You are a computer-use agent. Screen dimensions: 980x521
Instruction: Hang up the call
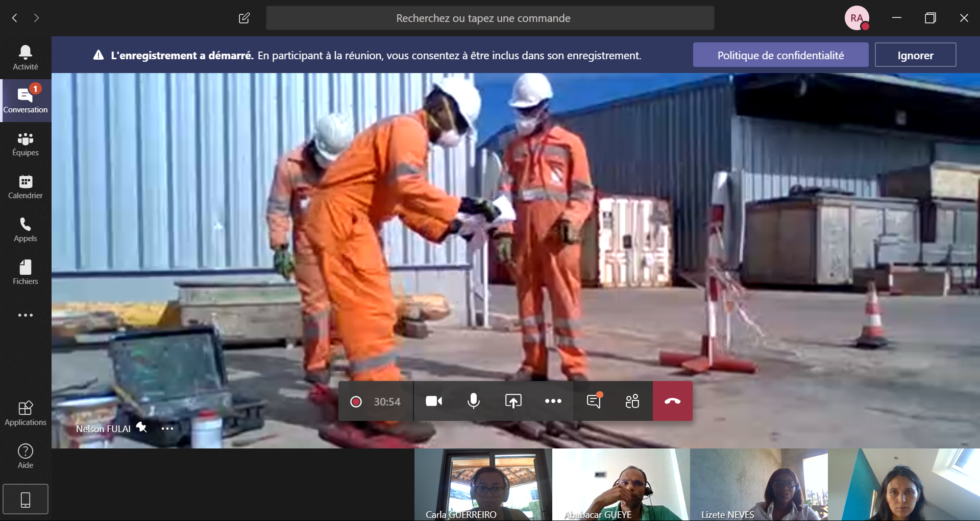(x=673, y=401)
